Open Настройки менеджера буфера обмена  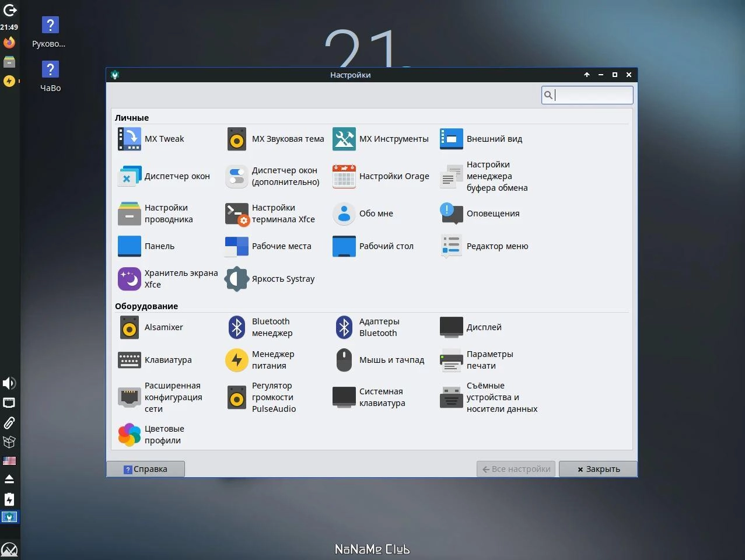484,176
